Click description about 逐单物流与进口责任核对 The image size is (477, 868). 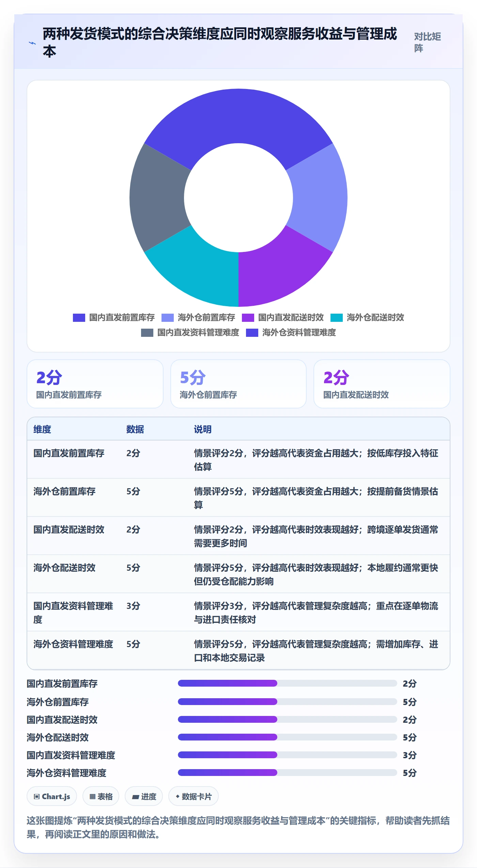[316, 612]
